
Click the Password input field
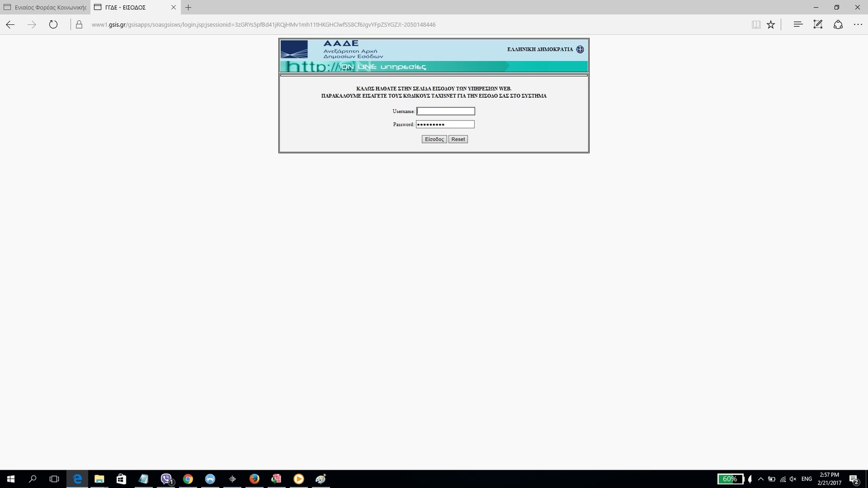445,125
